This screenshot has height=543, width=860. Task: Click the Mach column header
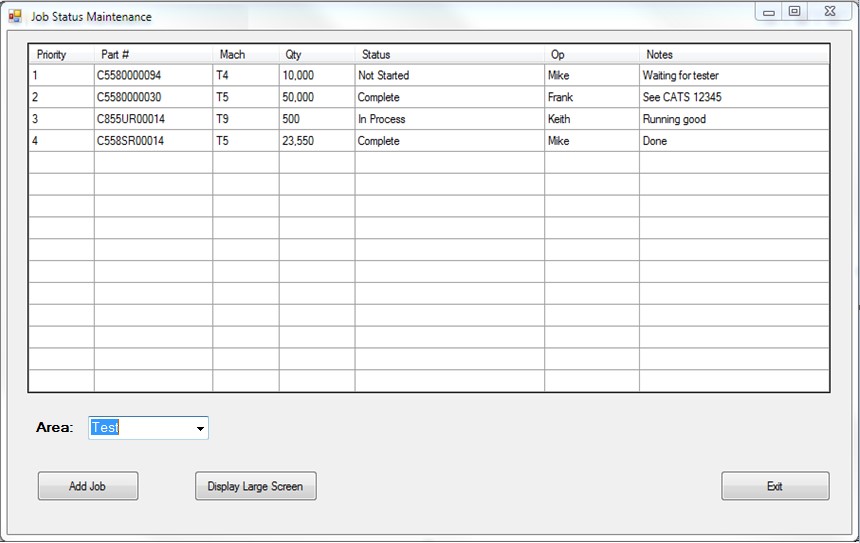tap(246, 54)
